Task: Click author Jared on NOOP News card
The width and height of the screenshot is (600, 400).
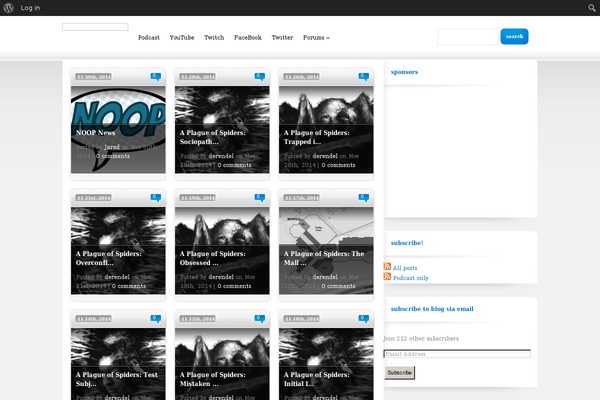Action: (x=112, y=147)
